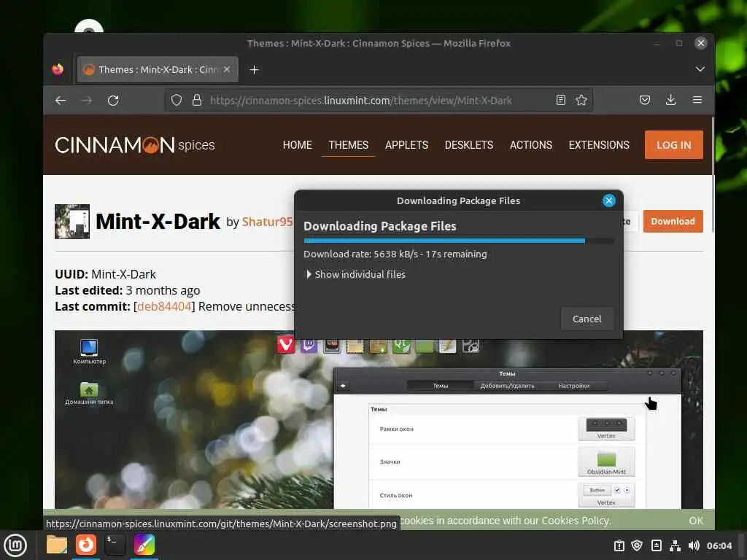
Task: Open commit deb84404 link
Action: [x=164, y=306]
